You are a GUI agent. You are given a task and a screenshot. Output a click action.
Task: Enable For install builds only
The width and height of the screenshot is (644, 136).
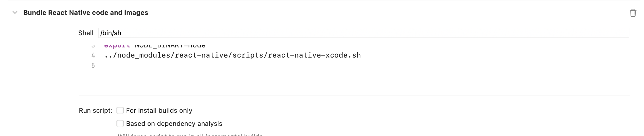tap(120, 110)
